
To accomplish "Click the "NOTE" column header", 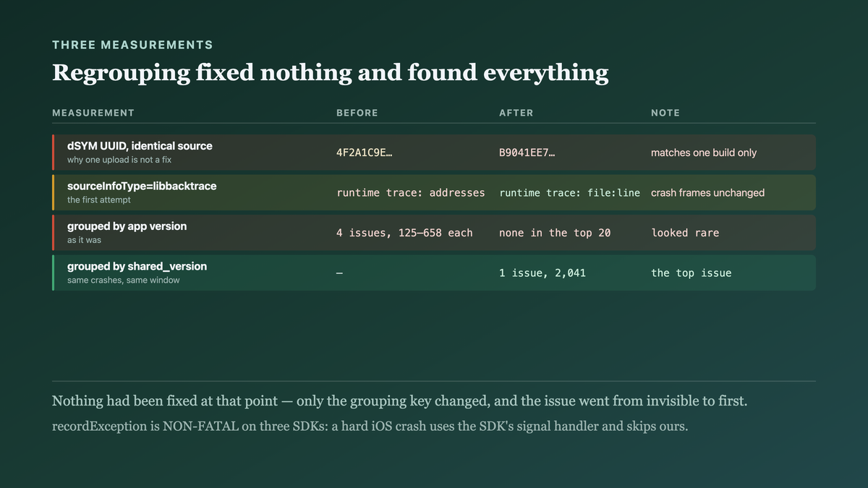I will [665, 113].
